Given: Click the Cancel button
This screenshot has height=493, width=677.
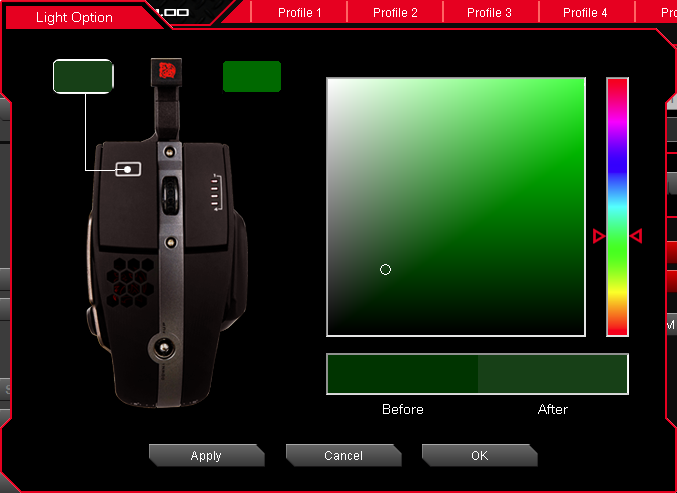Looking at the screenshot, I should coord(344,455).
